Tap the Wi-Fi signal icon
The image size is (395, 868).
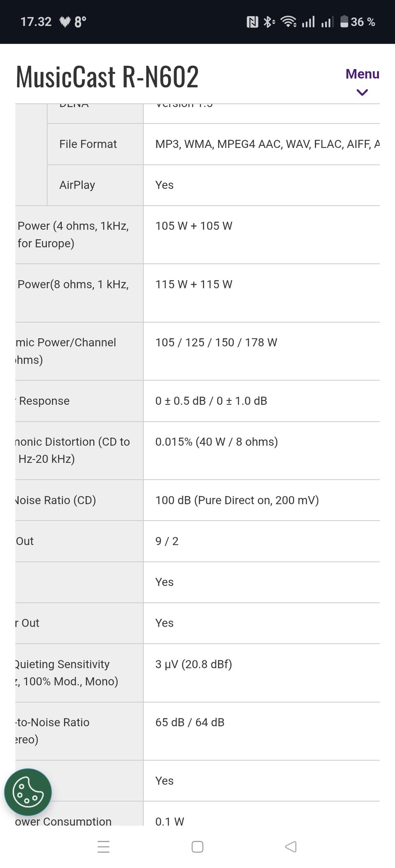[x=288, y=22]
